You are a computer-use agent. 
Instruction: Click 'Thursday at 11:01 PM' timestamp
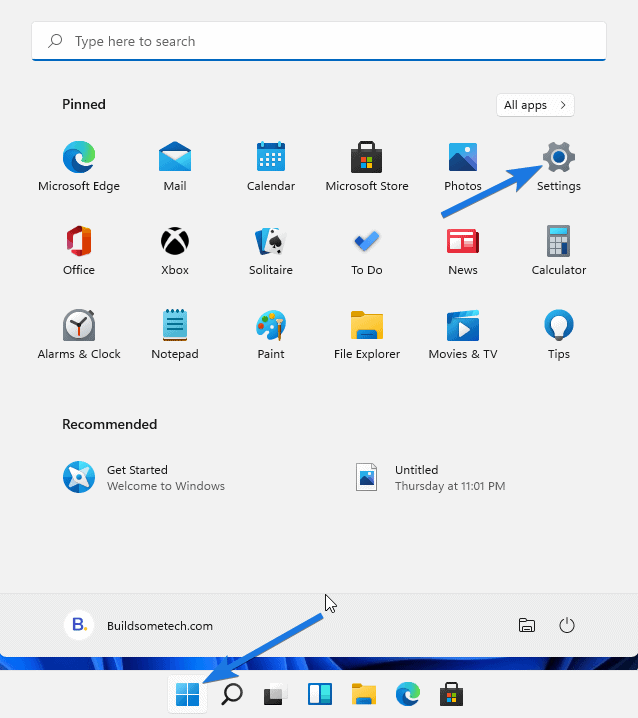coord(450,486)
